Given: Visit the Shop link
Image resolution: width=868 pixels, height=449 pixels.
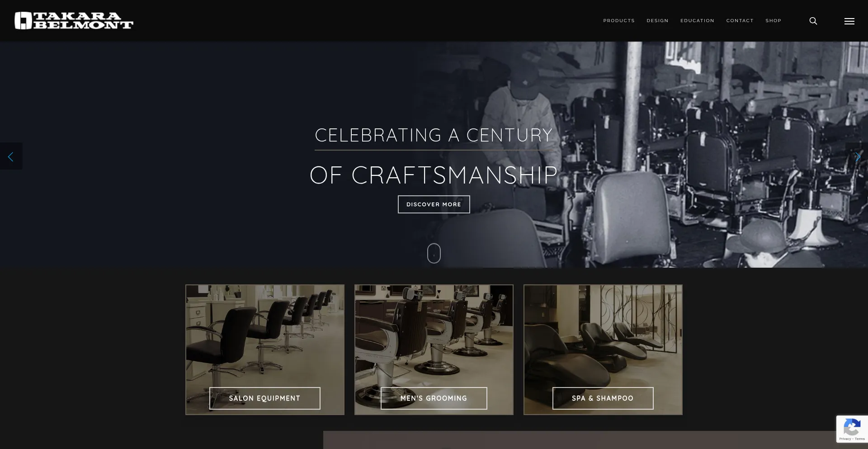Looking at the screenshot, I should coord(773,21).
